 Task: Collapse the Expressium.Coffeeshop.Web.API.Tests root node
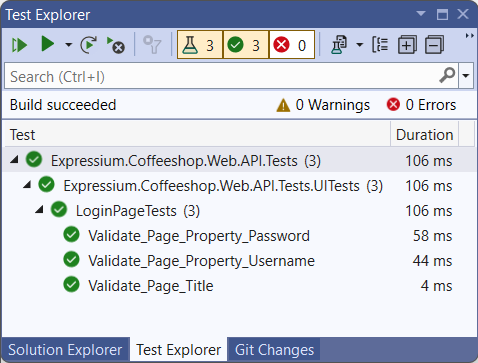(14, 160)
